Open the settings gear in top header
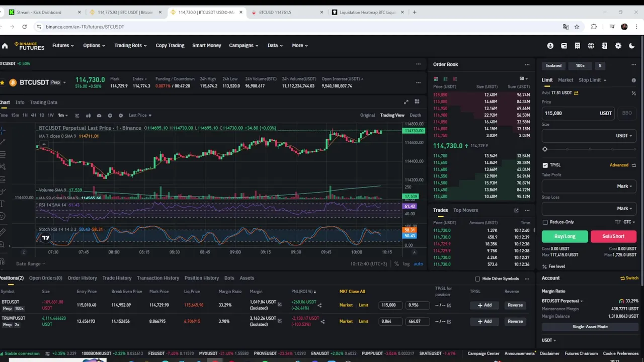The height and width of the screenshot is (362, 644). click(618, 46)
